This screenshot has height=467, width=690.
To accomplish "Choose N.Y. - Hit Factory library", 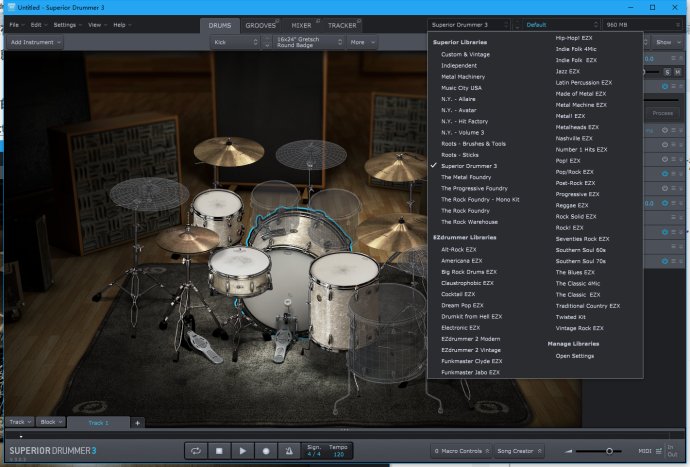I will 464,121.
